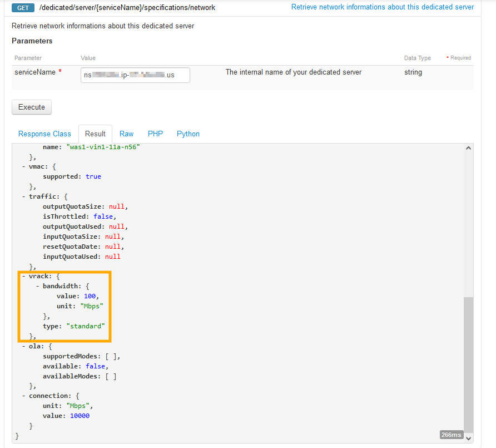Click the 'supported: true' value

coord(93,176)
